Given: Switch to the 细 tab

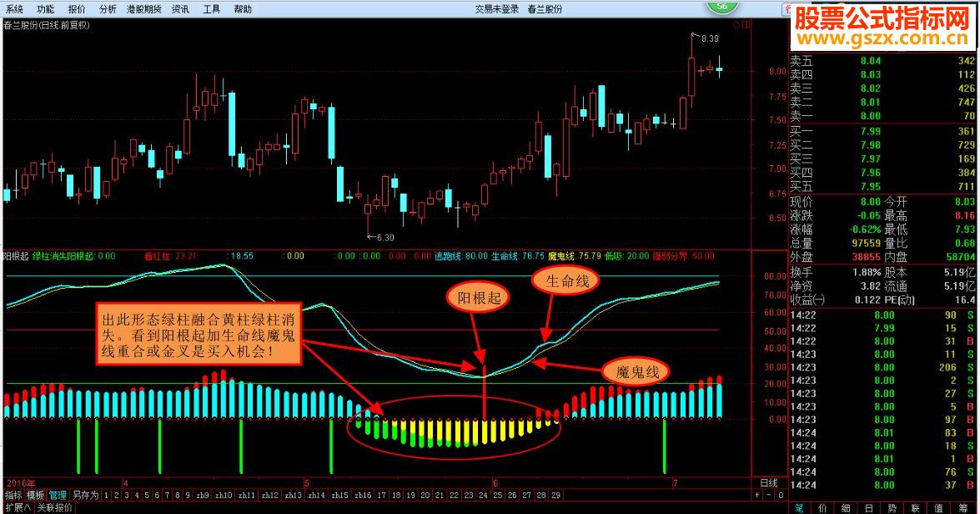Looking at the screenshot, I should tap(846, 508).
